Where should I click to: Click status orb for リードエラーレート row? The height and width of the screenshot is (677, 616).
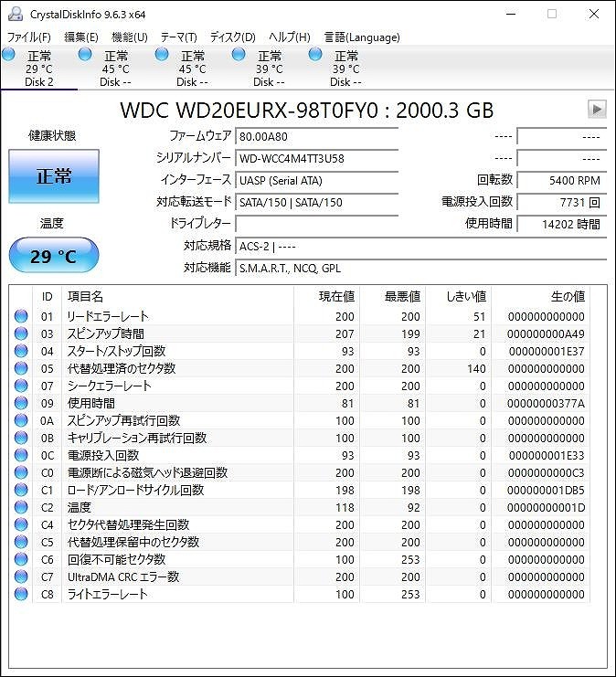(x=21, y=316)
